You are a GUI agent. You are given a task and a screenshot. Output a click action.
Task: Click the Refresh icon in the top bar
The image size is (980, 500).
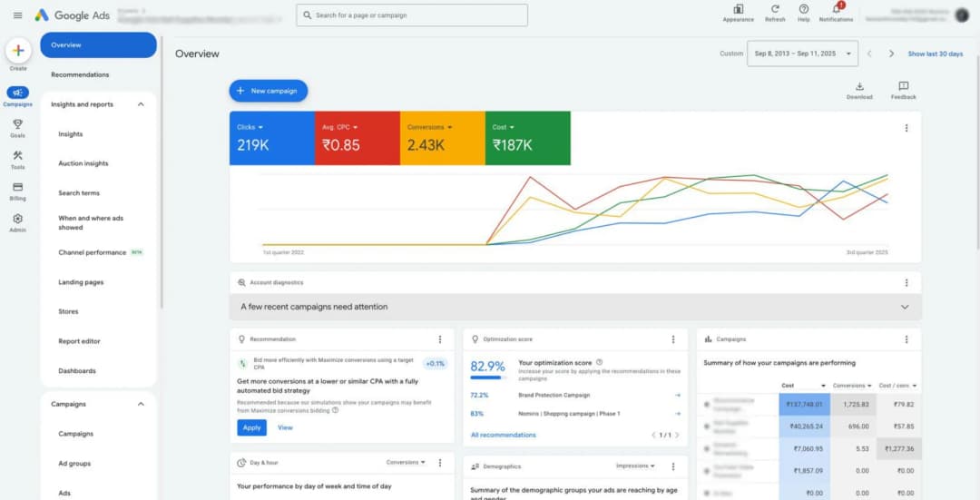click(x=775, y=9)
